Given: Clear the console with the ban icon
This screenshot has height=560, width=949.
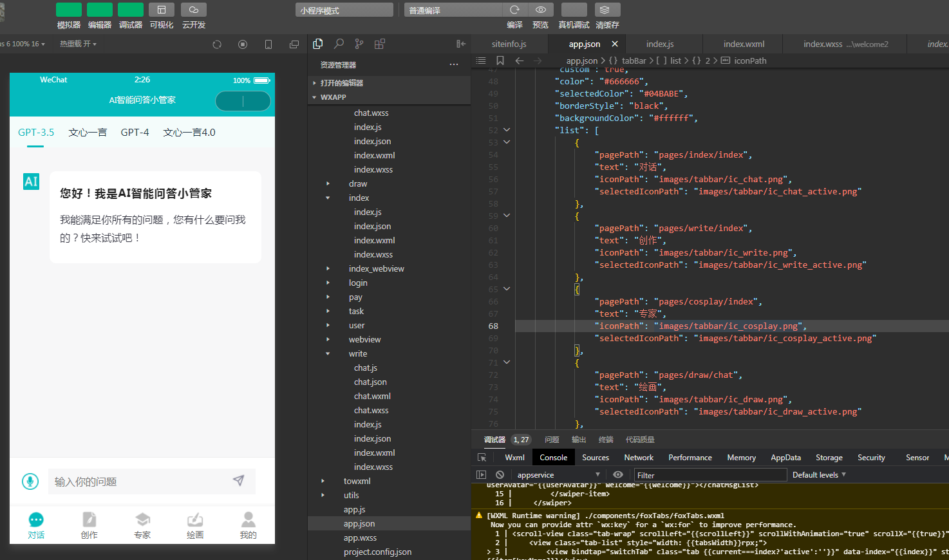Looking at the screenshot, I should coord(500,475).
